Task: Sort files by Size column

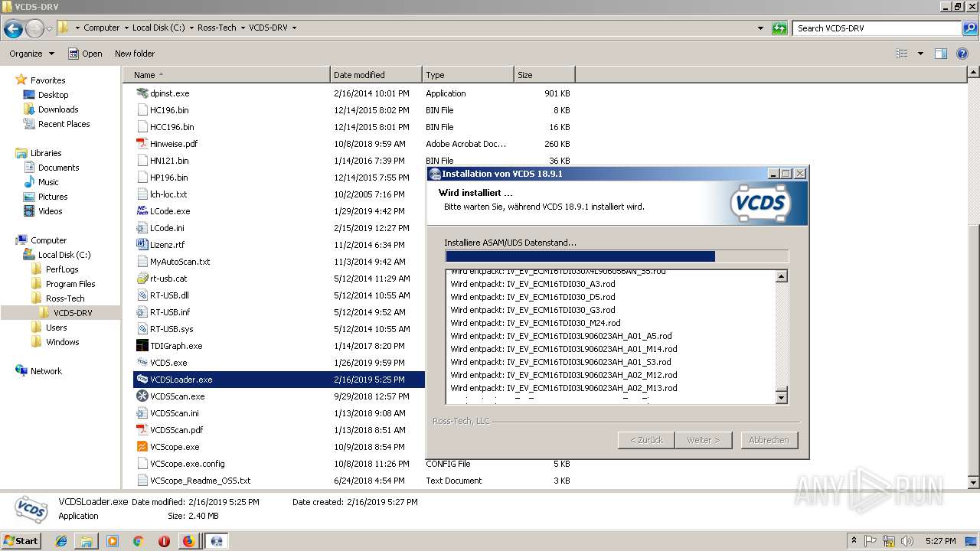Action: click(544, 75)
